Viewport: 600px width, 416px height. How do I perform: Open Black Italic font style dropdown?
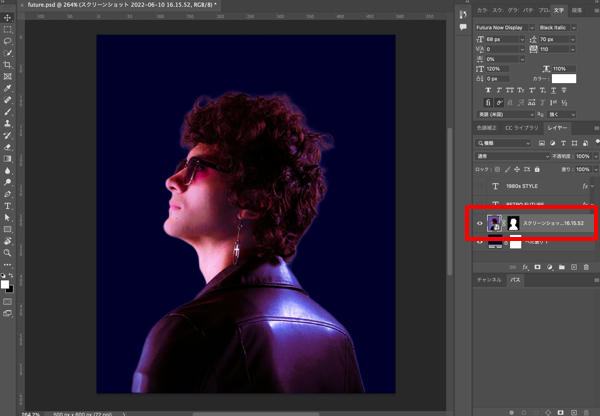tap(573, 28)
